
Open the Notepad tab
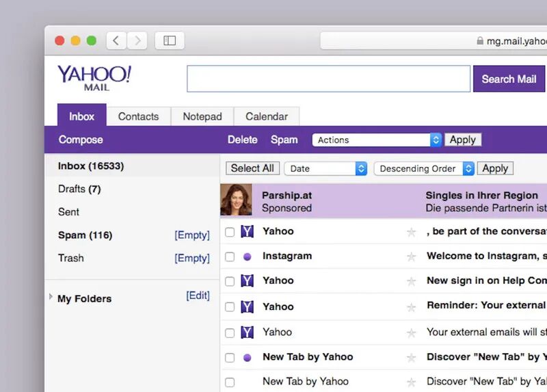tap(202, 116)
